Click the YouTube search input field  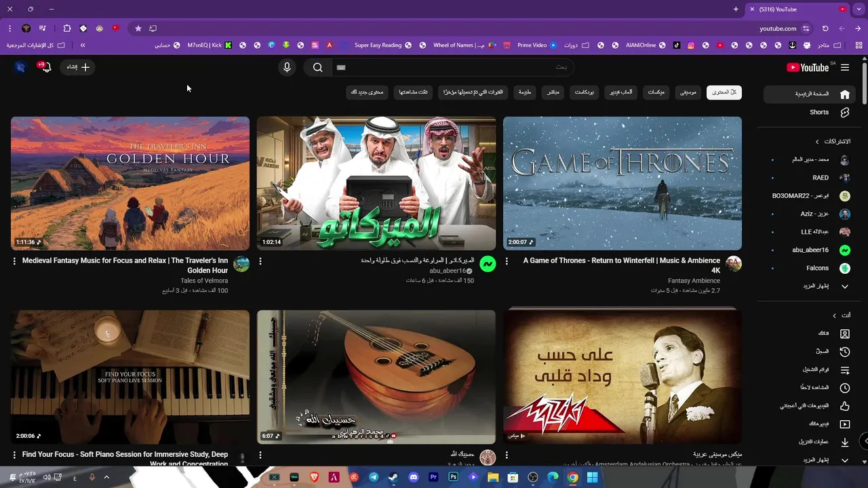tap(452, 67)
